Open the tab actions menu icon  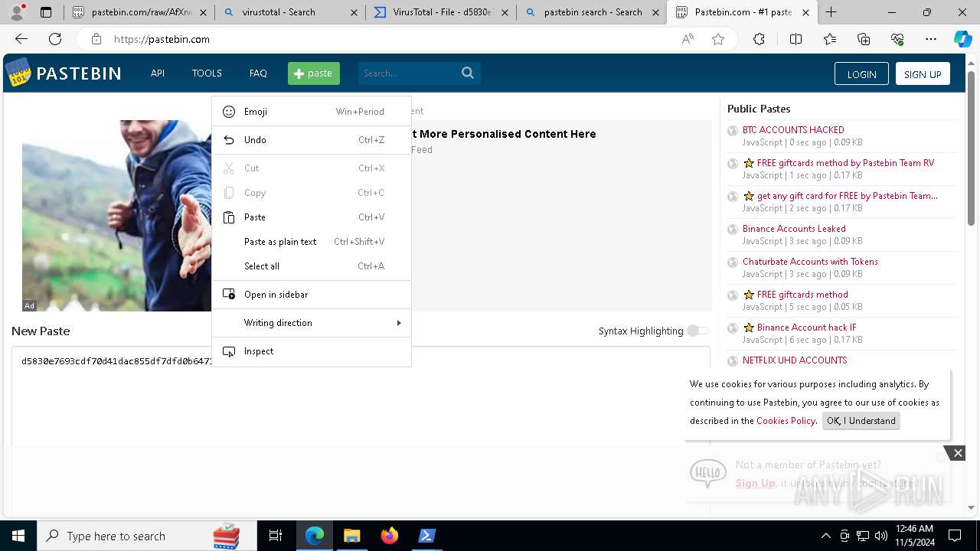pyautogui.click(x=46, y=12)
